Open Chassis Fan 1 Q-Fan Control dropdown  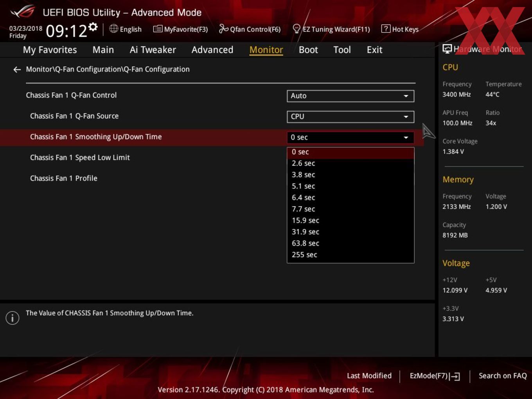pos(350,96)
